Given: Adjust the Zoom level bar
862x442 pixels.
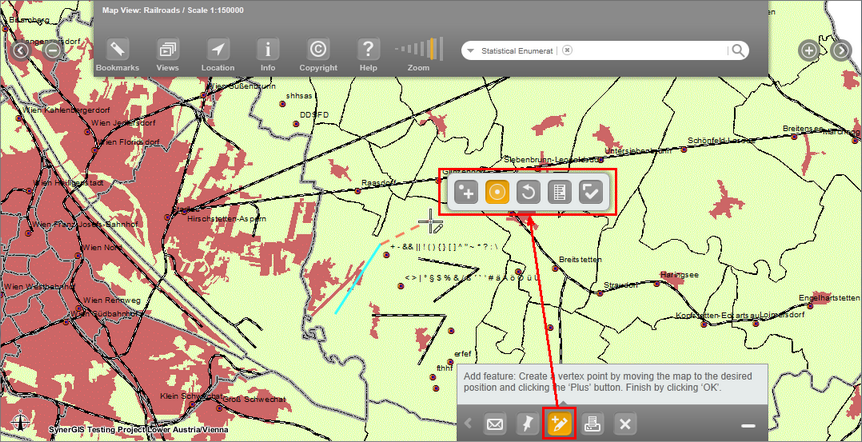Looking at the screenshot, I should point(419,49).
